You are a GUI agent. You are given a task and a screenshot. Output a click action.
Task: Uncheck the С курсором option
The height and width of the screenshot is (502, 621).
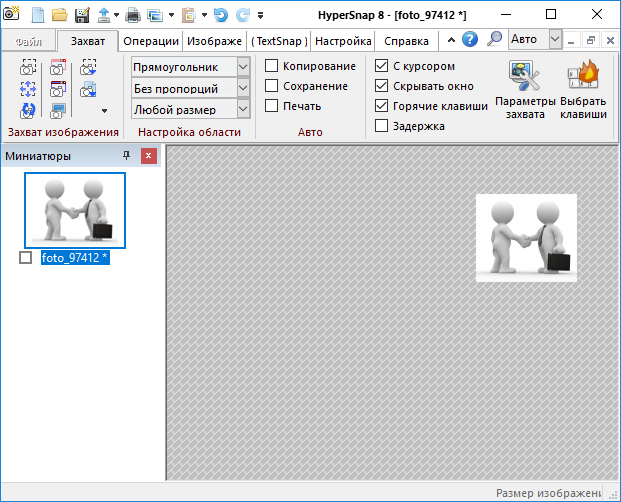click(x=381, y=66)
